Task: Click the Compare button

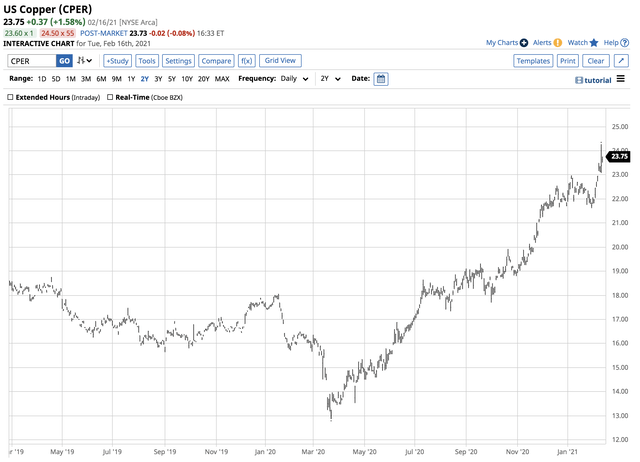Action: click(x=216, y=61)
